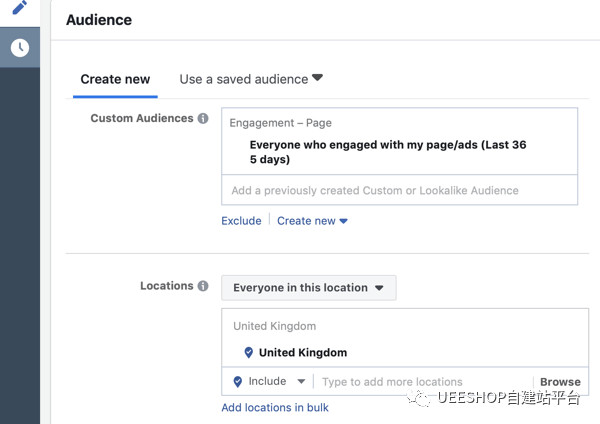Select the Everyone who engaged audience entry
The image size is (600, 424).
tap(387, 152)
